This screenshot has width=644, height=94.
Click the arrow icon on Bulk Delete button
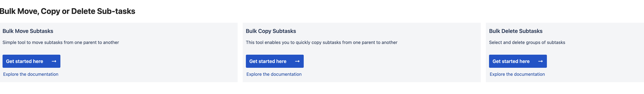pos(541,61)
